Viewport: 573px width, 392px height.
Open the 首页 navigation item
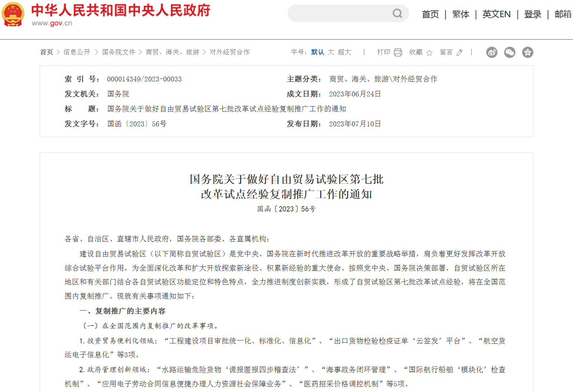430,14
